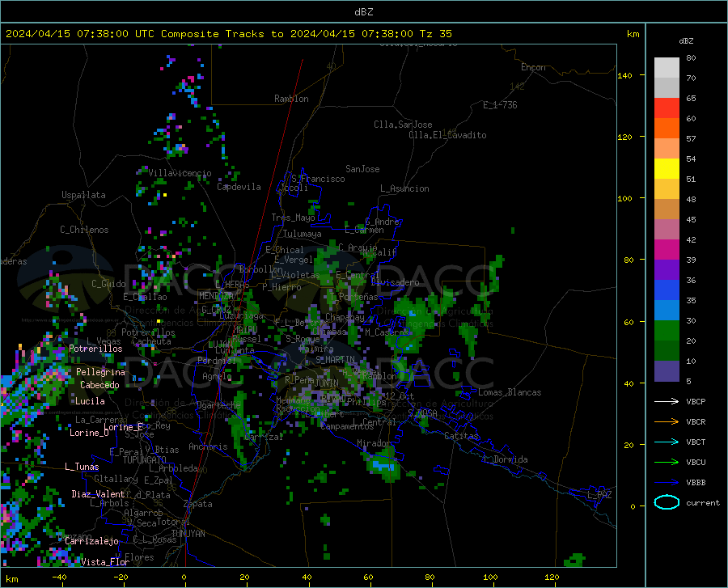Screen dimensions: 728x588
Task: Click the white VBCP arrow legend icon
Action: coord(667,401)
